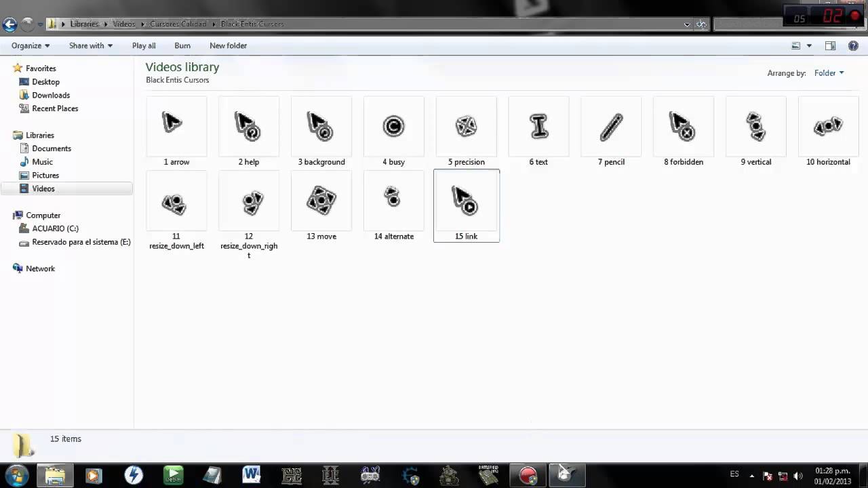Select the '12 resize_down_right' cursor file
Screen dimensions: 868x488
pyautogui.click(x=249, y=216)
